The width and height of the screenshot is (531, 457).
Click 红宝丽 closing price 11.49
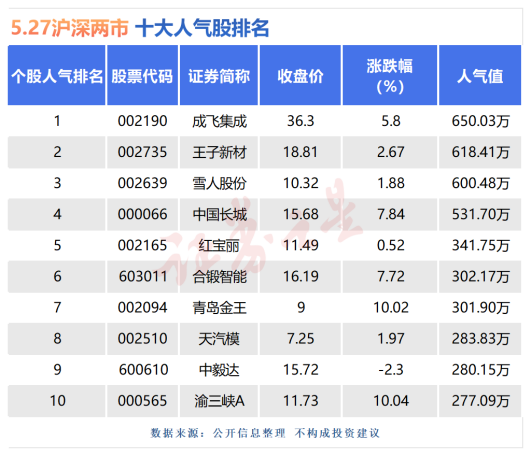pyautogui.click(x=301, y=245)
